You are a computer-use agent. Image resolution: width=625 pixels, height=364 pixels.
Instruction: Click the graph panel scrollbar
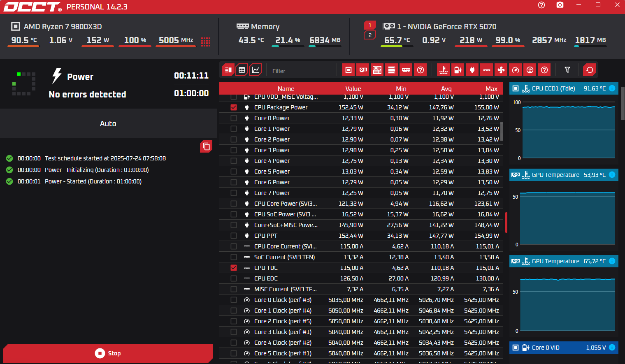point(623,103)
